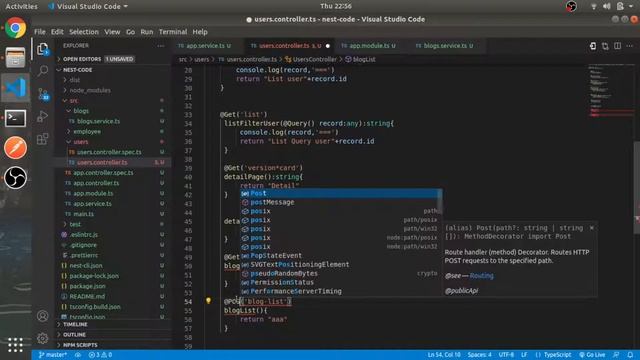
Task: Open the Selection menu
Action: click(x=84, y=32)
